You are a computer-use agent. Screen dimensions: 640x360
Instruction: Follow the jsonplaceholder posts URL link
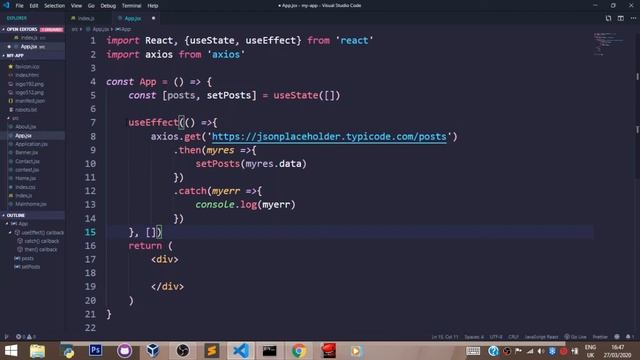(x=329, y=137)
